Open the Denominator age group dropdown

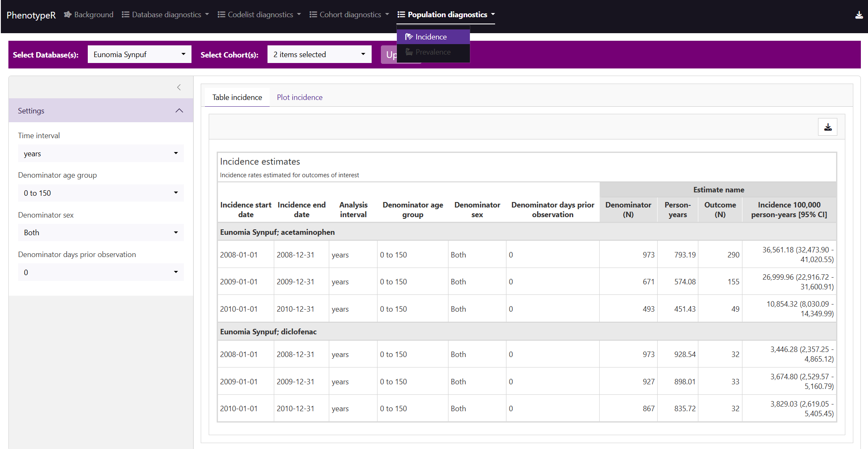click(x=101, y=193)
